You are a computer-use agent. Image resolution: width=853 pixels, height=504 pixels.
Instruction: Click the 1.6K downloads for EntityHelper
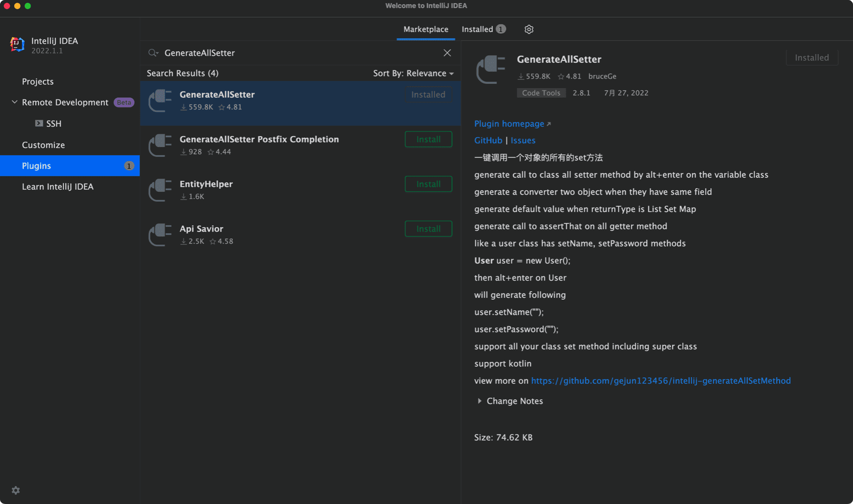[x=193, y=197]
